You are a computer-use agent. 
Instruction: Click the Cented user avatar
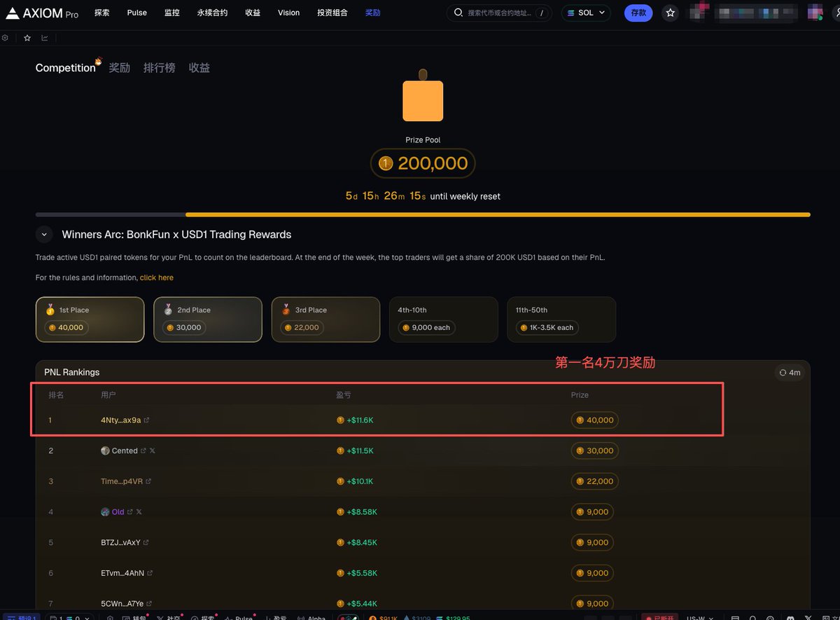[105, 451]
